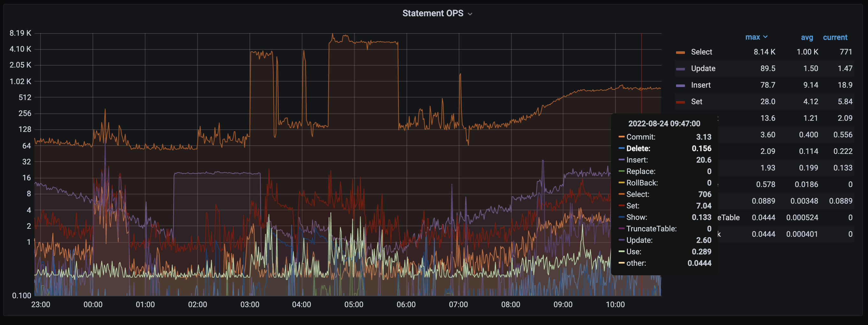This screenshot has height=325, width=868.
Task: Click the 128 label on the Y axis
Action: (x=25, y=129)
